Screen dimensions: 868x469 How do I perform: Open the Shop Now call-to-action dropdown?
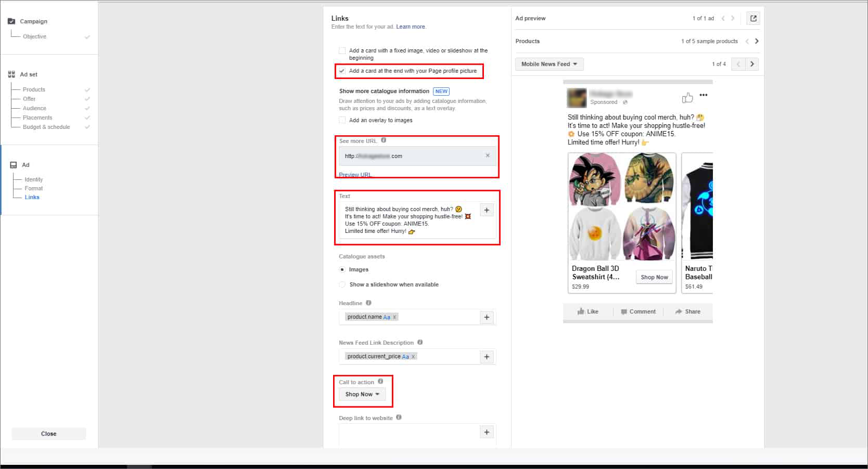[x=362, y=394]
